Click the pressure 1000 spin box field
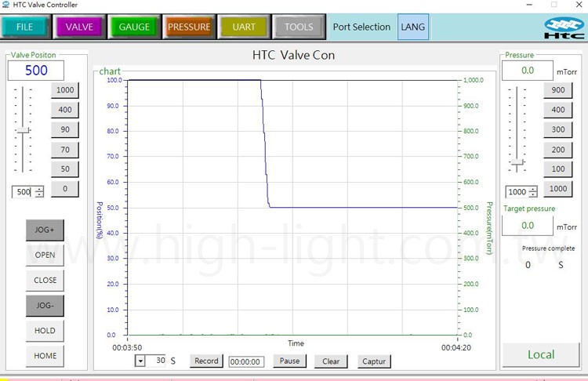This screenshot has height=381, width=588. [517, 192]
